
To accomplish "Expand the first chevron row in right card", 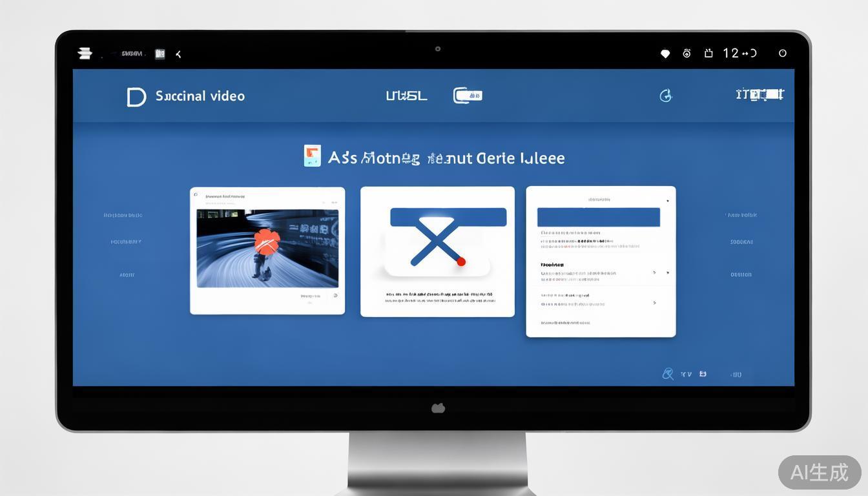I will pyautogui.click(x=654, y=273).
